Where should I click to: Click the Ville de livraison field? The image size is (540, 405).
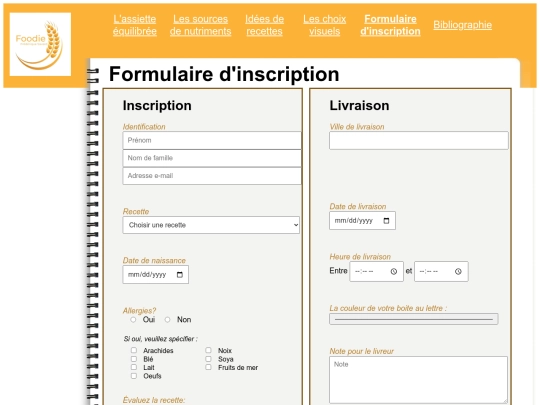419,141
